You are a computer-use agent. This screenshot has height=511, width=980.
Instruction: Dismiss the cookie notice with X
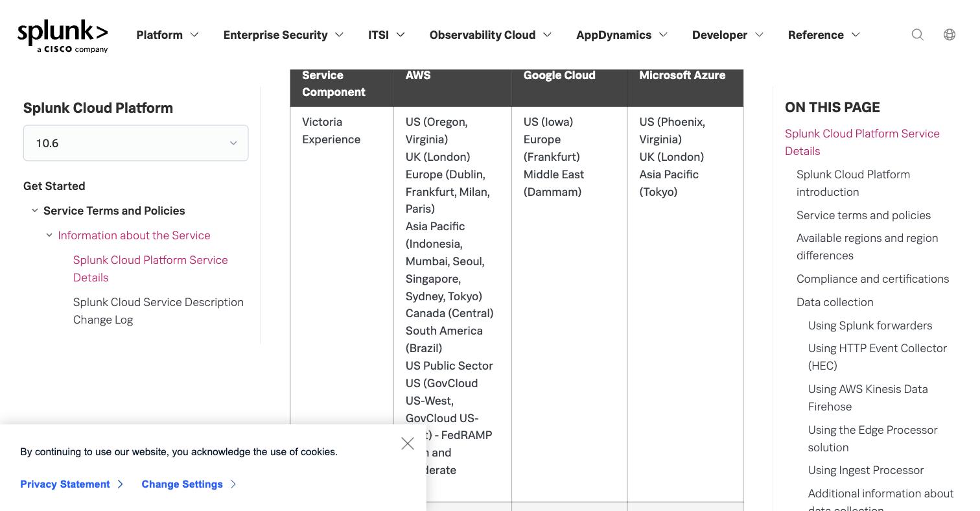point(408,444)
